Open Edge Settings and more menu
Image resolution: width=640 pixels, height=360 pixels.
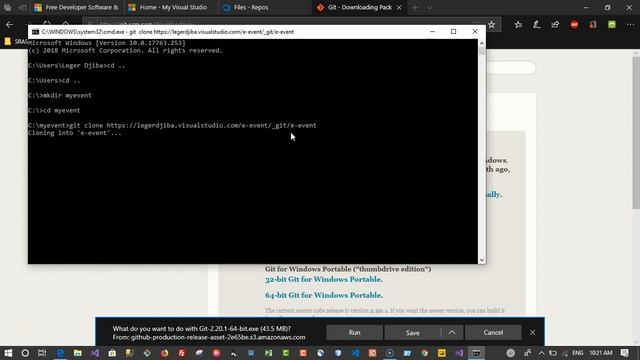[x=630, y=24]
